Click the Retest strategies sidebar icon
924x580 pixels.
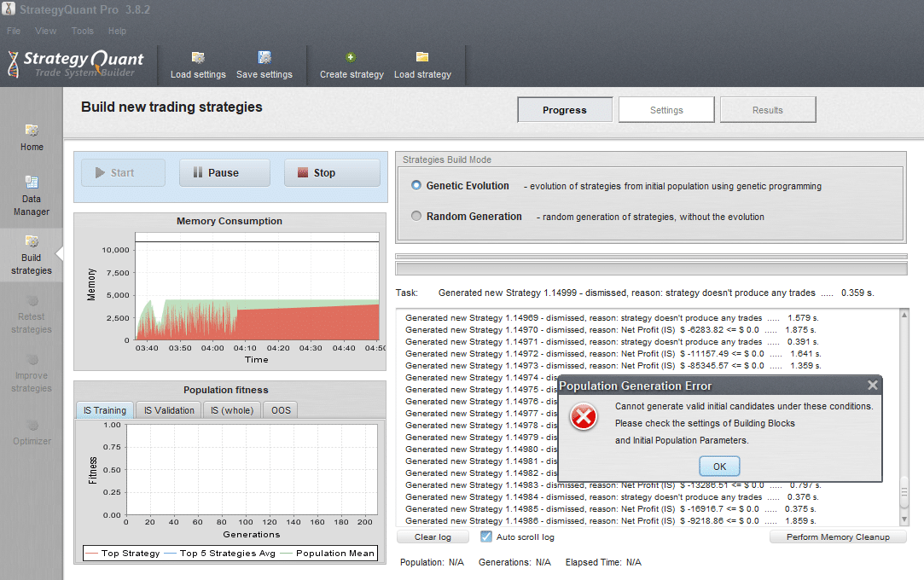[32, 301]
